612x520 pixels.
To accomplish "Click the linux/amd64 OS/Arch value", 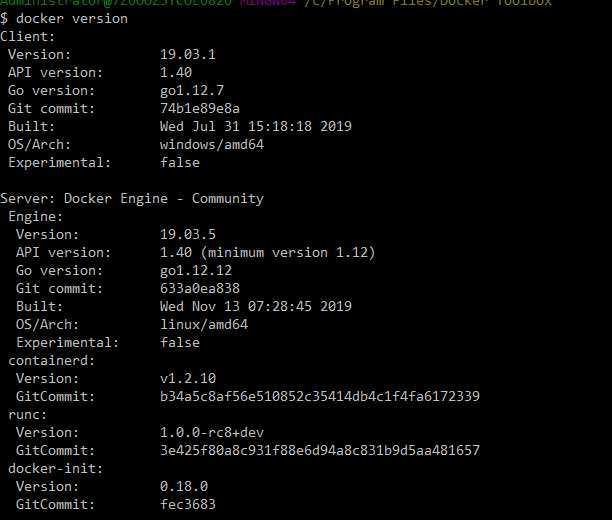I will (x=204, y=324).
